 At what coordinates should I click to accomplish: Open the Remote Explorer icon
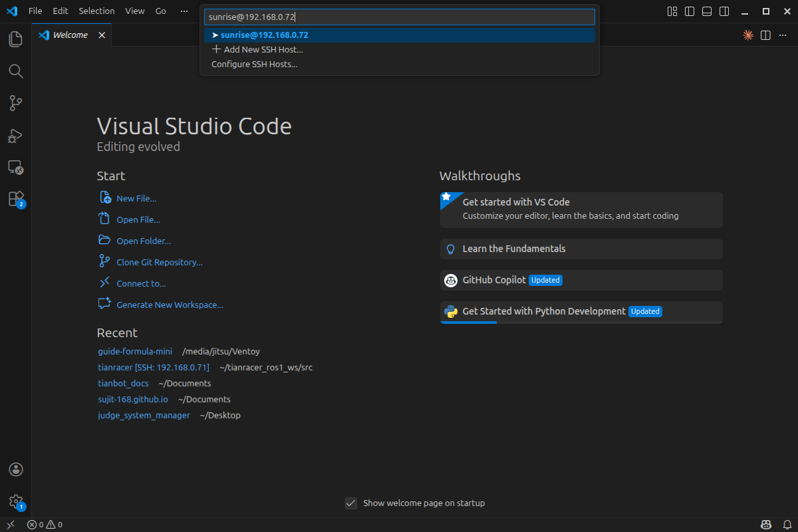(16, 167)
